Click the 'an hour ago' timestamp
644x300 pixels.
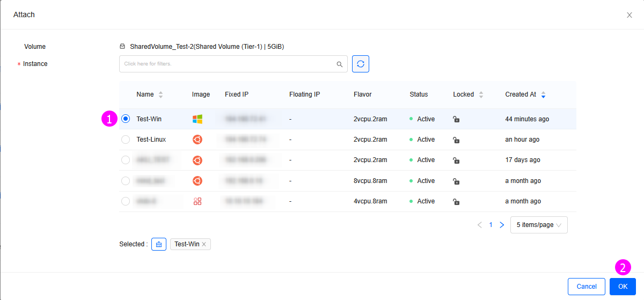[x=523, y=140]
